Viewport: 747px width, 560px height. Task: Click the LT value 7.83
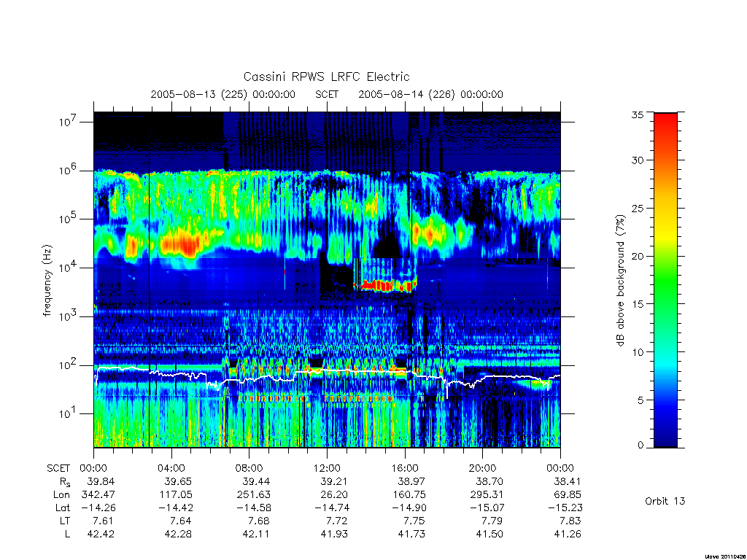tap(570, 521)
